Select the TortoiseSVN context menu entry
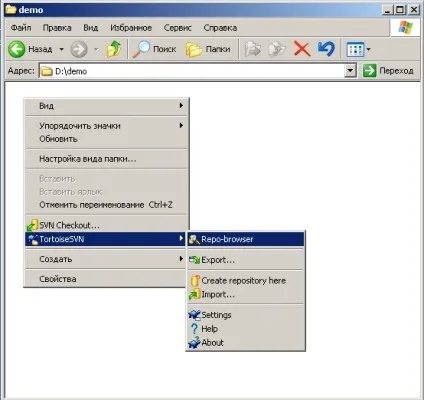Viewport: 424px width, 400px height. pyautogui.click(x=105, y=239)
